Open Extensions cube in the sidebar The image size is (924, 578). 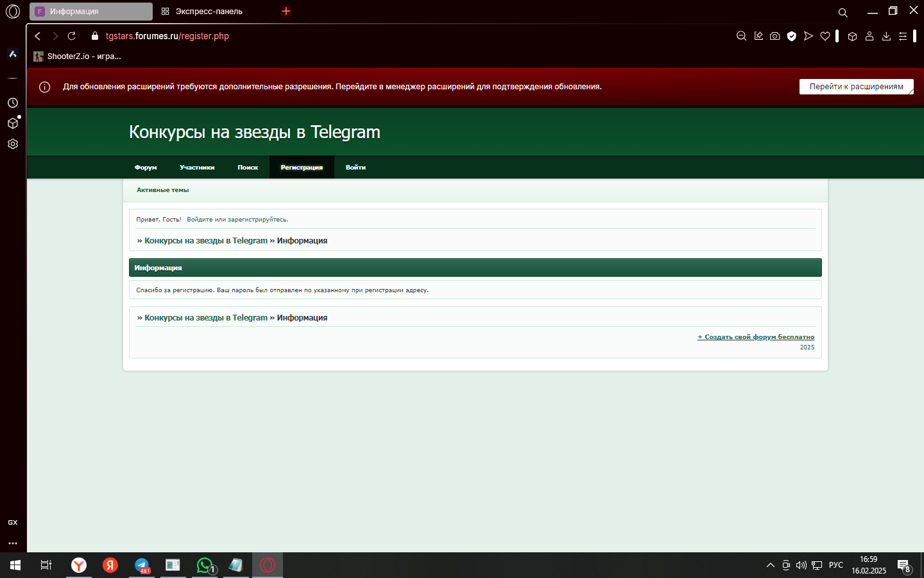(13, 123)
